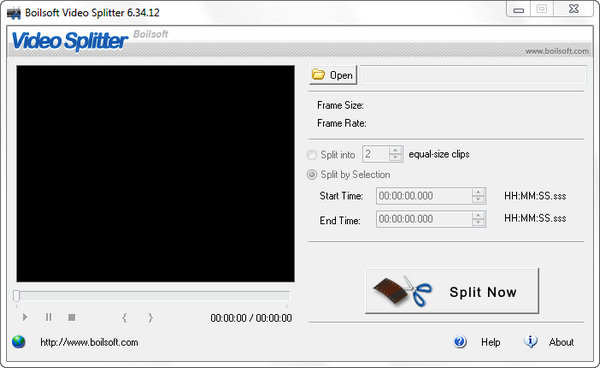Viewport: 600px width, 368px height.
Task: Increase End Time with up arrow
Action: click(x=478, y=215)
